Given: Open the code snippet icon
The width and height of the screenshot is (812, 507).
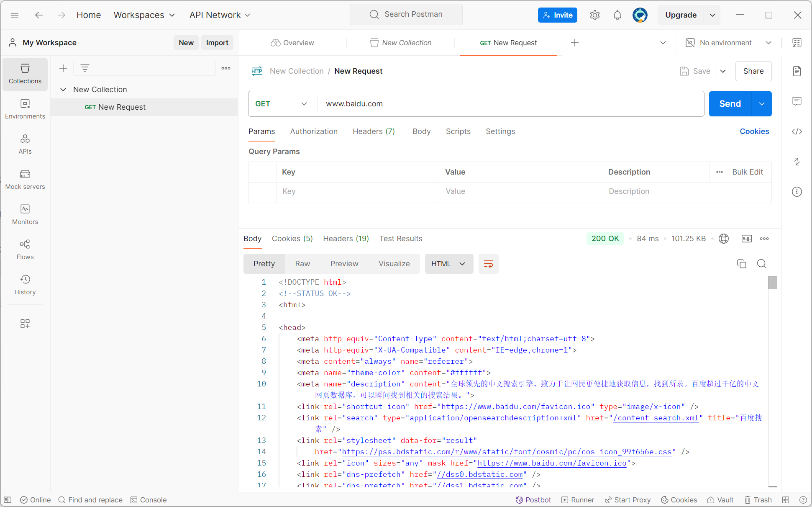Looking at the screenshot, I should (x=797, y=131).
